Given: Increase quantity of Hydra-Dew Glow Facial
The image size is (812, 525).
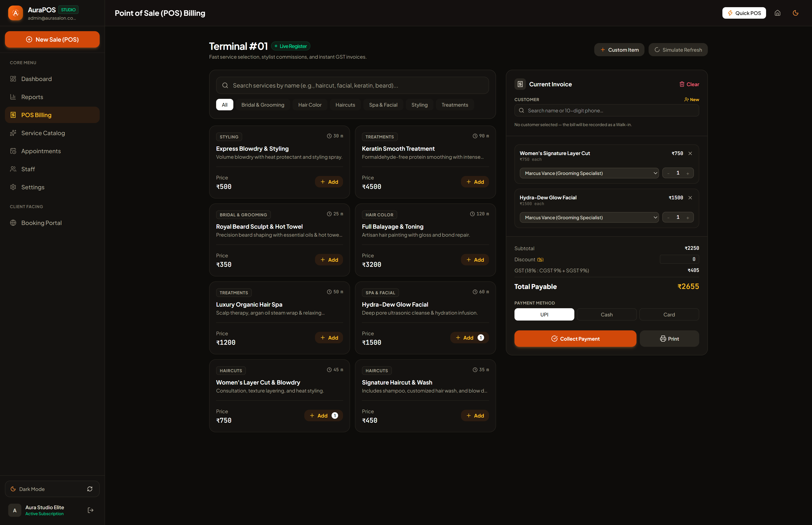Looking at the screenshot, I should tap(688, 218).
